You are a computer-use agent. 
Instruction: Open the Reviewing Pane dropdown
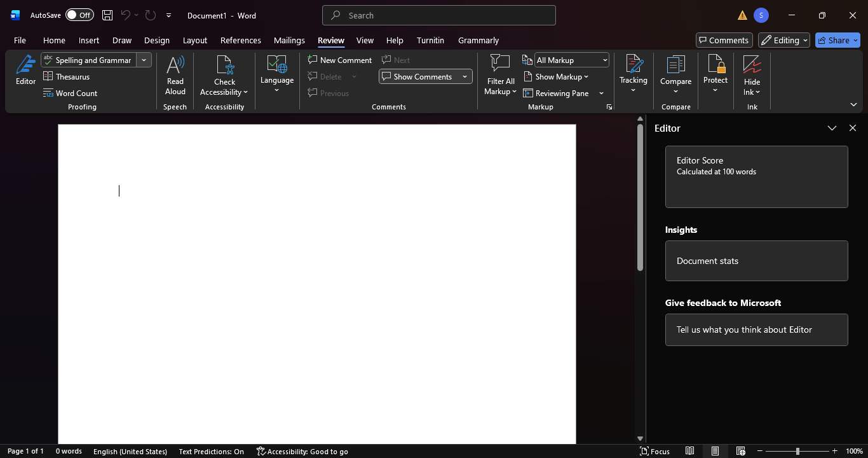coord(601,93)
